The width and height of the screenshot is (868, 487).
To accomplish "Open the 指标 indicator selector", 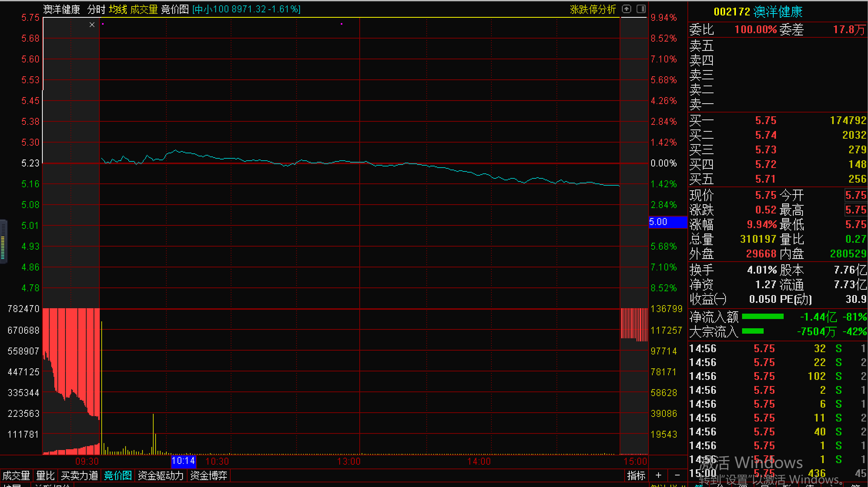I will (636, 475).
